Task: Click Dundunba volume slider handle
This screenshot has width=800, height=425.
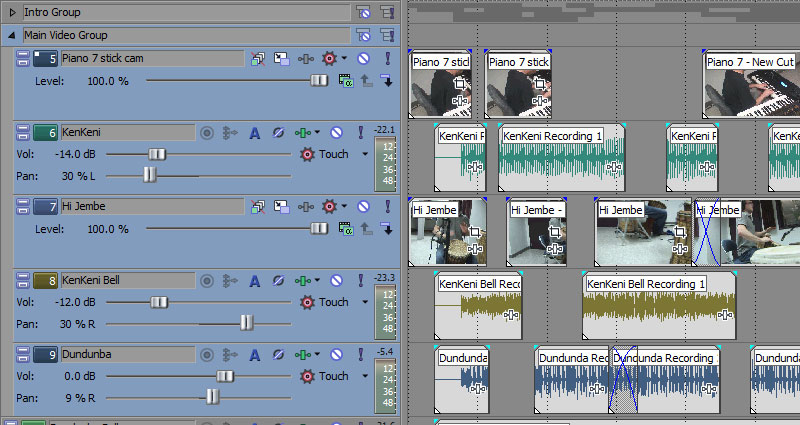Action: click(225, 376)
